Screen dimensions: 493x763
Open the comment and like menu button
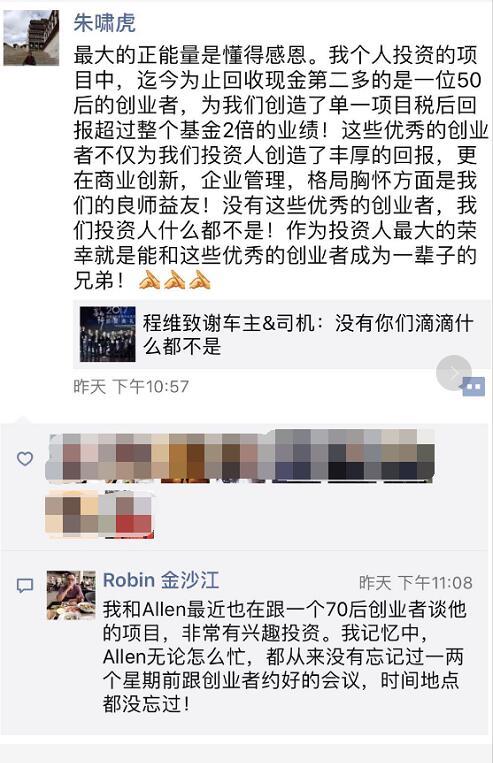(473, 386)
